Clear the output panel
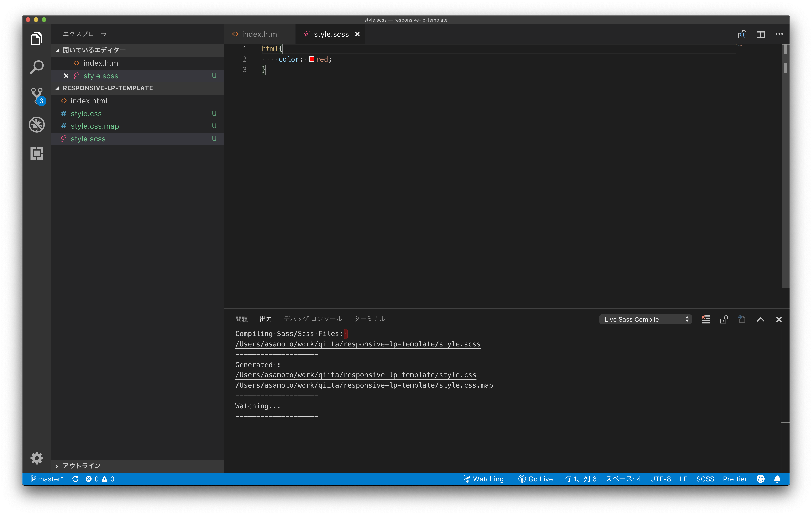The image size is (812, 515). click(706, 319)
